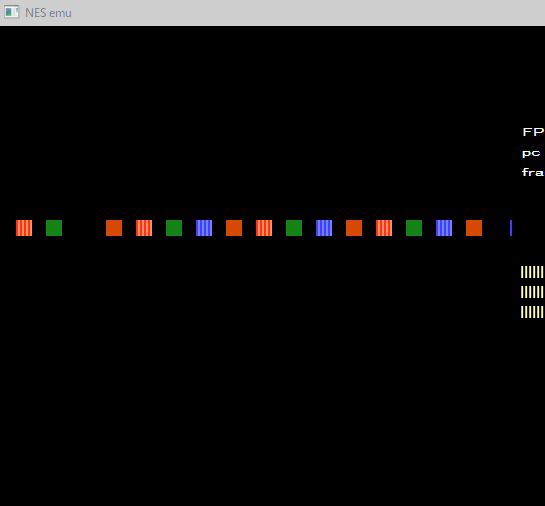Select the leftmost red striped tile
The height and width of the screenshot is (506, 545).
24,228
